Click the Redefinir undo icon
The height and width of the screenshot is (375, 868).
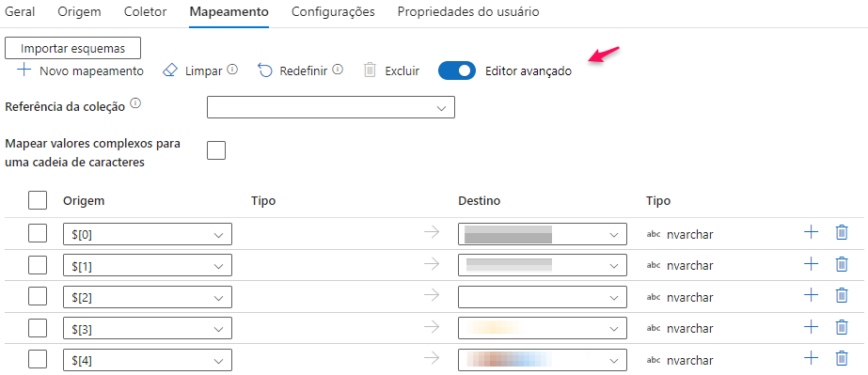[265, 70]
